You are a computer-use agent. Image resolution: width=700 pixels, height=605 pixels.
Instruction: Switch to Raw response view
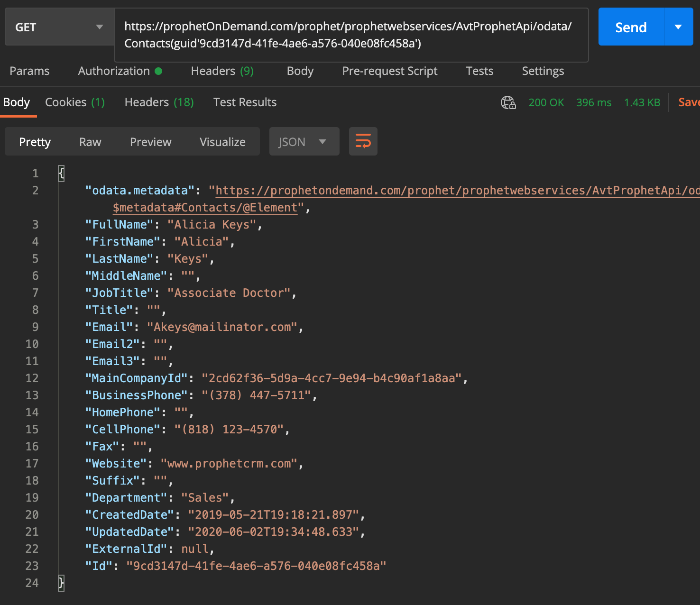(x=90, y=142)
